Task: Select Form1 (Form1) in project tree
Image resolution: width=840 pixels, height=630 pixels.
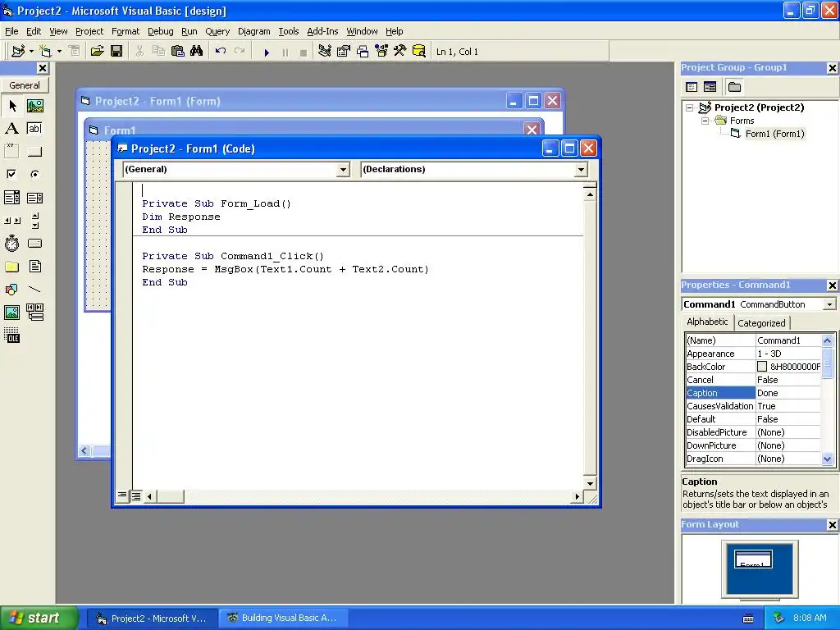Action: click(x=774, y=134)
